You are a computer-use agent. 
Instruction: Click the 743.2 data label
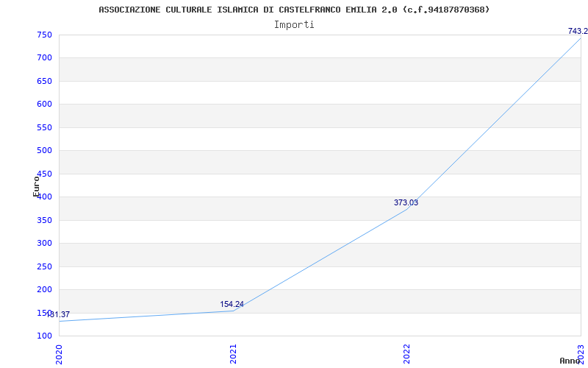[578, 31]
